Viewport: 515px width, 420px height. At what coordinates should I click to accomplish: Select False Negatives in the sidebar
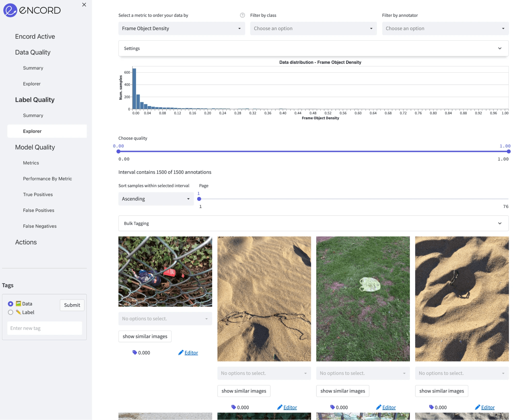(40, 226)
